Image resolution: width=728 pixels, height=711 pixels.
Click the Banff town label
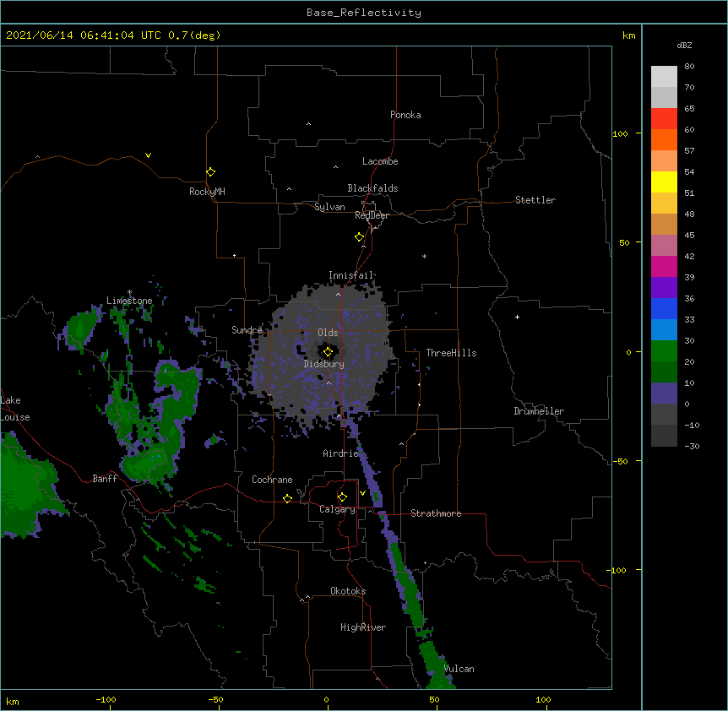pos(105,479)
